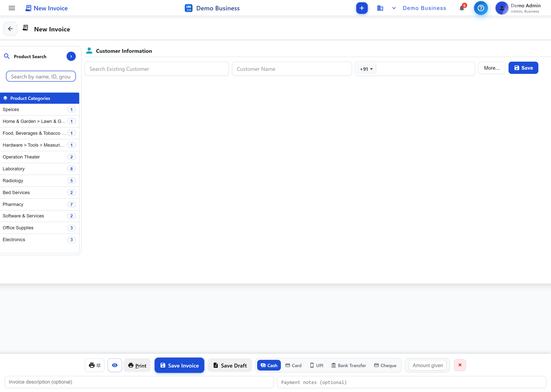Select Food, Beverages & Tobacco category
Screen dimensions: 551x392
click(39, 133)
